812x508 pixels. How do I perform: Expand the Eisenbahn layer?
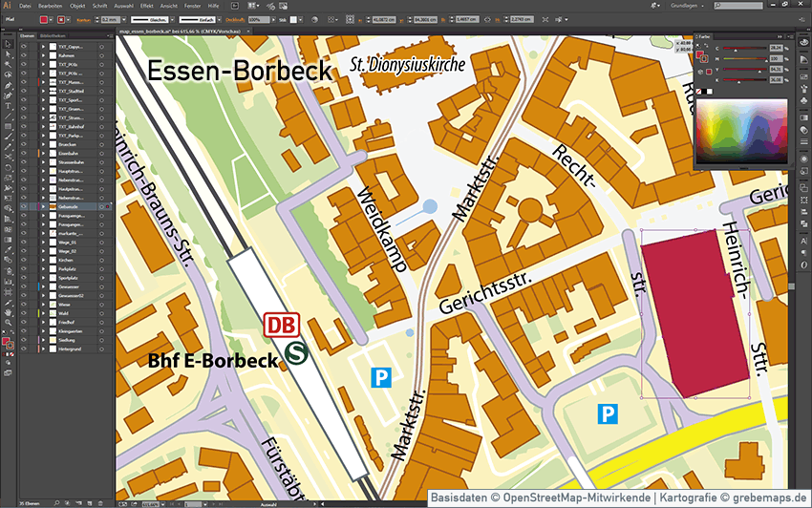pyautogui.click(x=41, y=153)
